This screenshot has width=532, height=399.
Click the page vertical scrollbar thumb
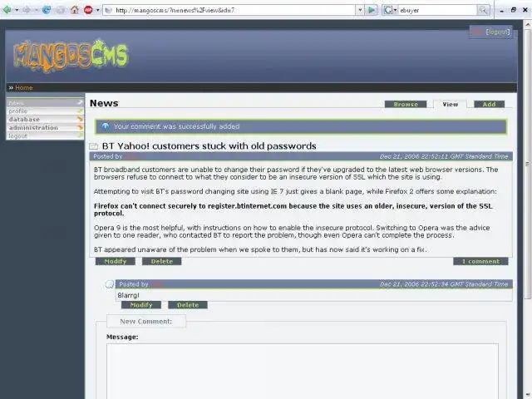tap(528, 164)
